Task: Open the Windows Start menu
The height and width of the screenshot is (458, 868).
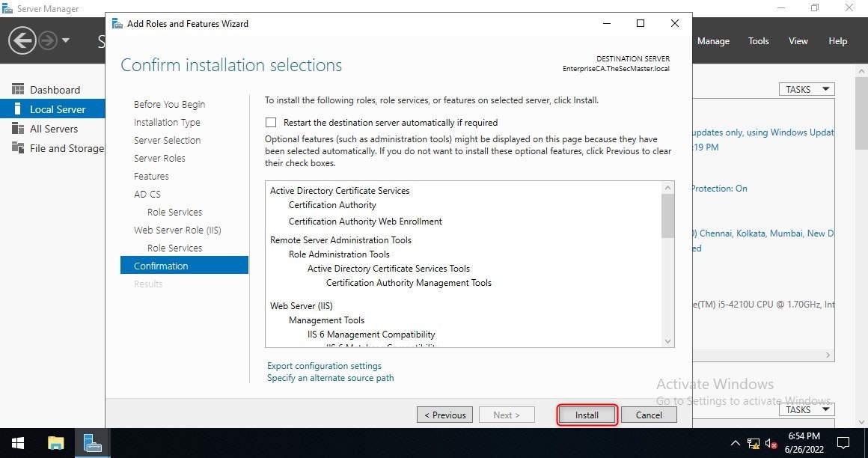Action: click(x=18, y=443)
